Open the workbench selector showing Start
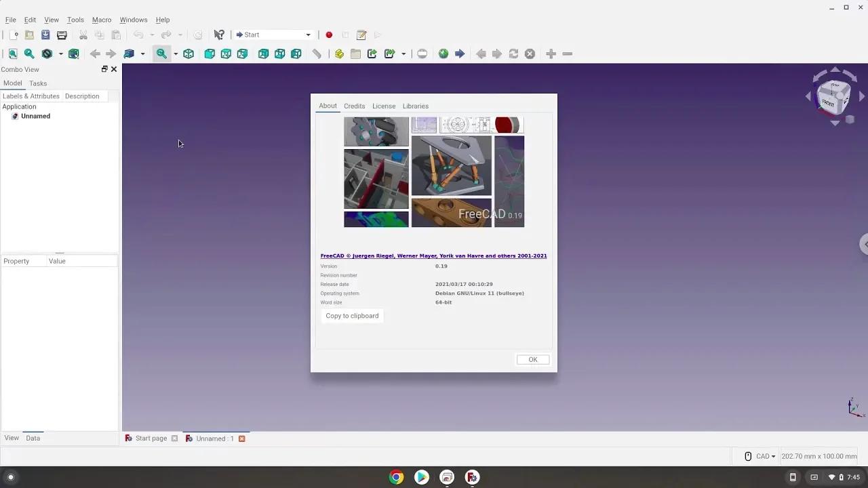Image resolution: width=868 pixels, height=488 pixels. 273,35
